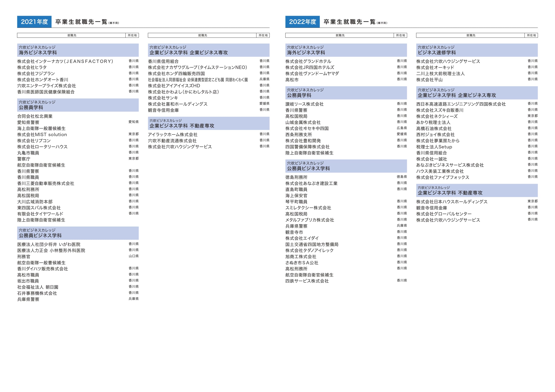The width and height of the screenshot is (555, 392).
Task: Click the ビジネス速修学科 section header
Action: coord(477,50)
